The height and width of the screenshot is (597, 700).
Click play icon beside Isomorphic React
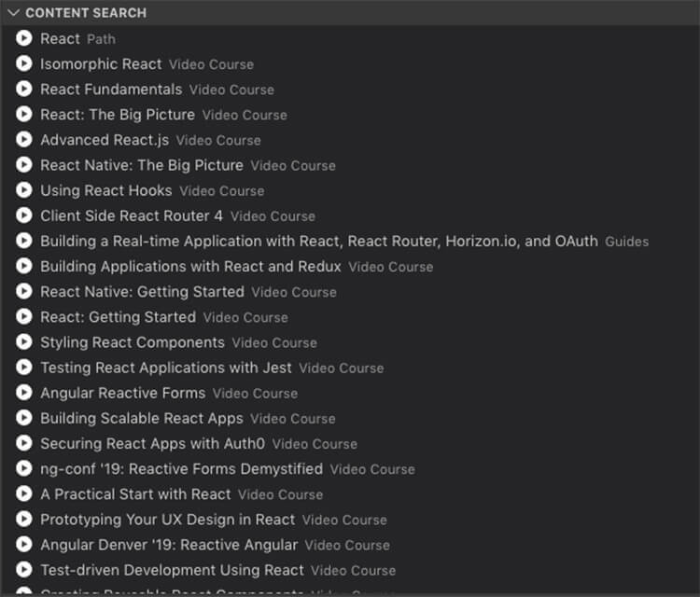[24, 63]
